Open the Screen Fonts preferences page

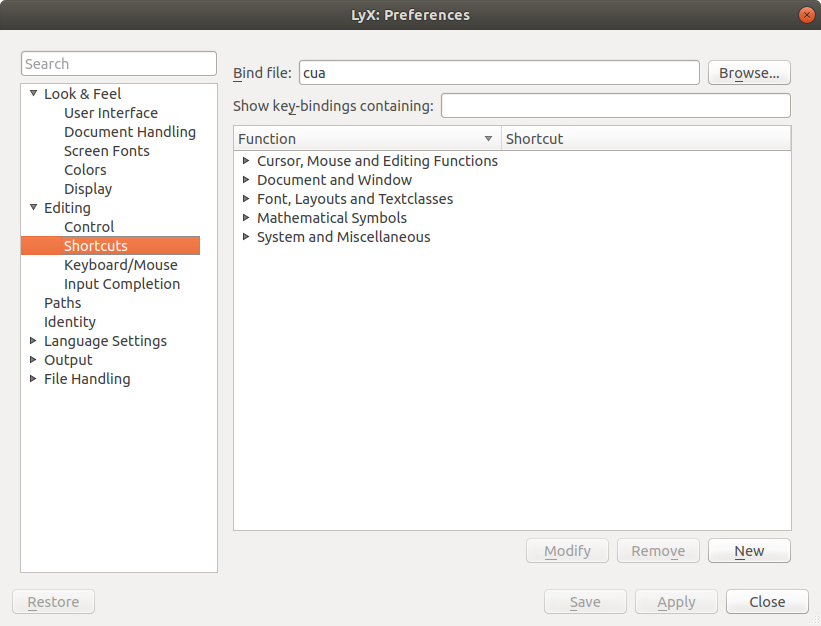click(107, 151)
